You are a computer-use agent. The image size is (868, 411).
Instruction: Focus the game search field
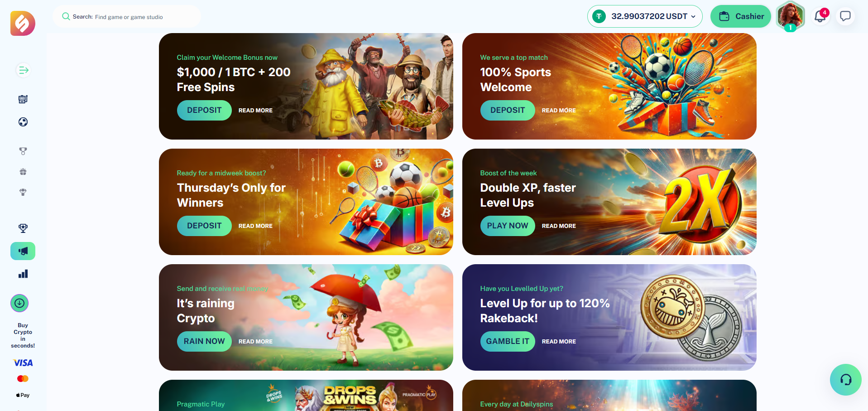point(127,17)
